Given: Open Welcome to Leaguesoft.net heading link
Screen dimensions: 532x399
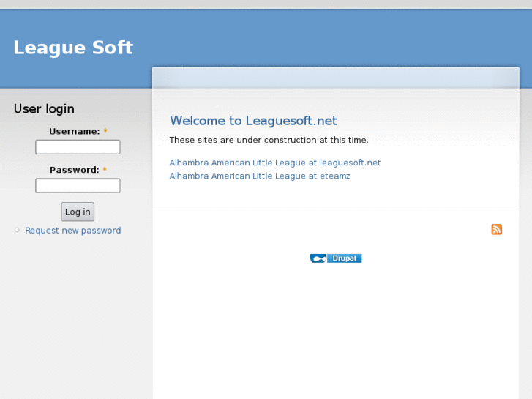Looking at the screenshot, I should 253,121.
